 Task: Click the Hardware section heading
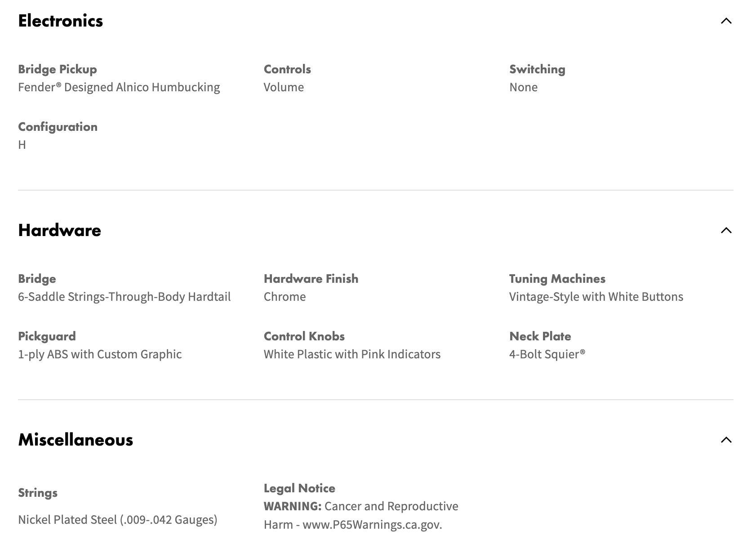coord(60,230)
